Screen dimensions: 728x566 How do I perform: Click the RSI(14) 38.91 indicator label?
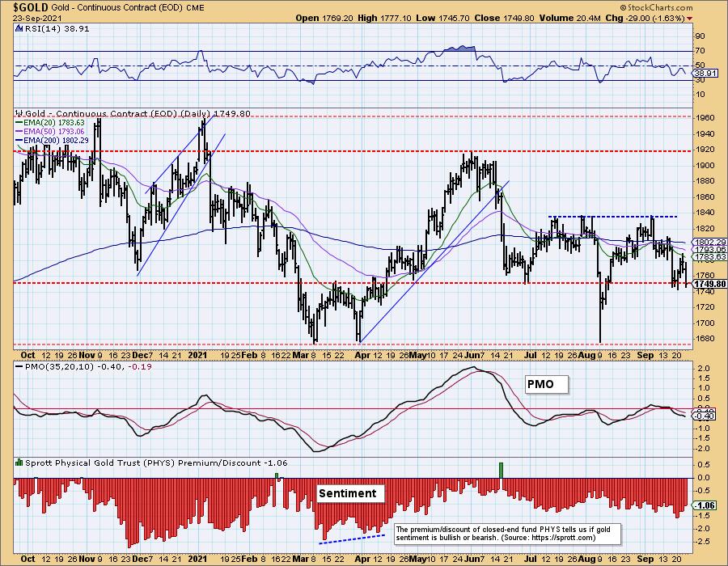pos(56,28)
